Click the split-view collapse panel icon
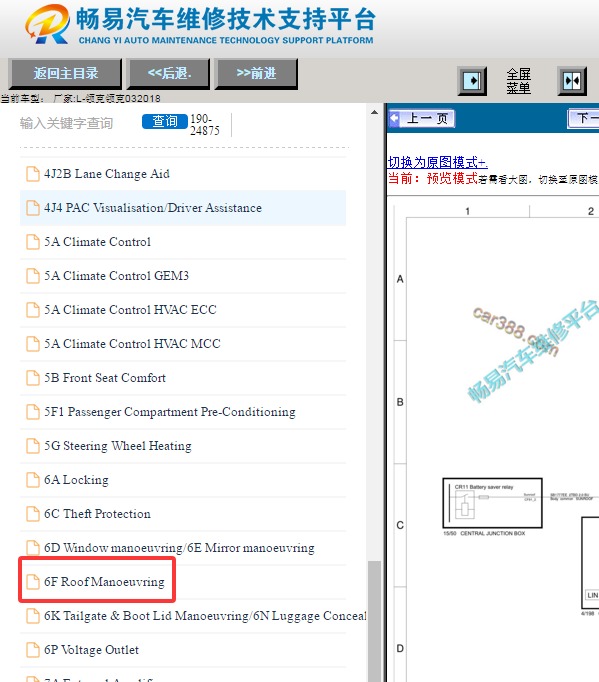 pos(572,81)
